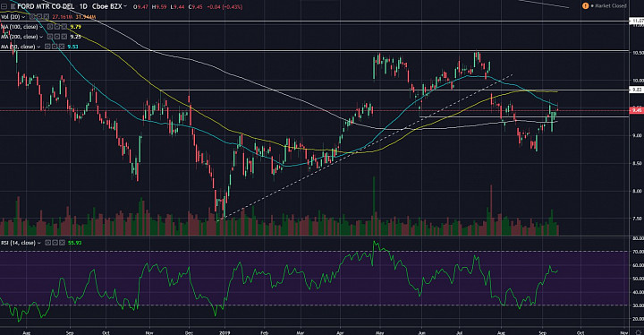Click Mar on the time axis
Viewport: 644px width, 335px height.
point(301,332)
